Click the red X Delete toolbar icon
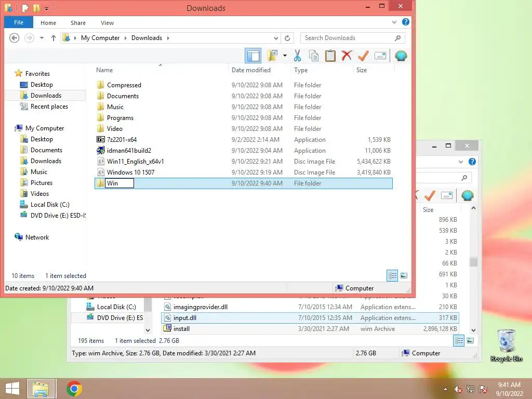This screenshot has height=399, width=532. point(347,55)
